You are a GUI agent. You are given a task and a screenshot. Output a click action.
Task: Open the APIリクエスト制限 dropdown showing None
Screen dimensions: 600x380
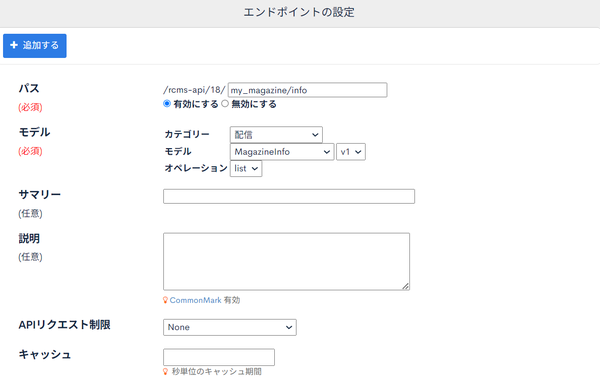(x=230, y=328)
